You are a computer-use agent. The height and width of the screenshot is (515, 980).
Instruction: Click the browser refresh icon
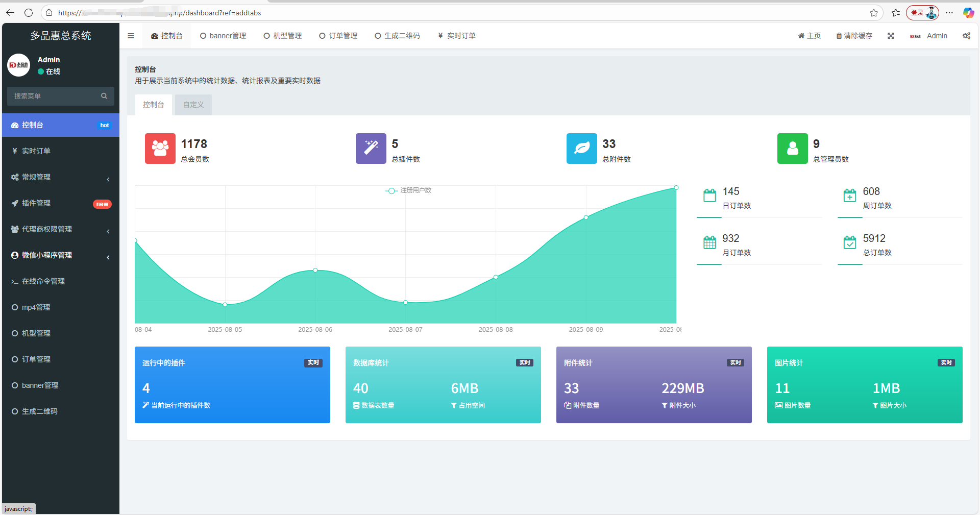(29, 13)
